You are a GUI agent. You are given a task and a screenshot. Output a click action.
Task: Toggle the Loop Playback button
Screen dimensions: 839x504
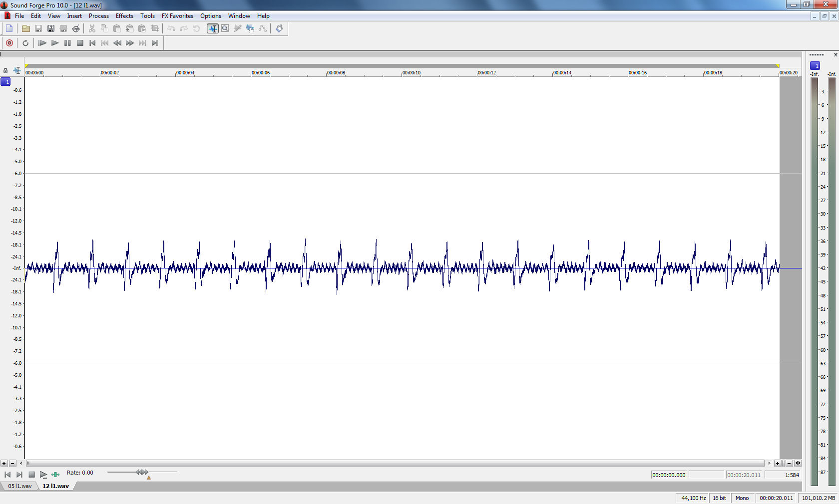coord(25,43)
